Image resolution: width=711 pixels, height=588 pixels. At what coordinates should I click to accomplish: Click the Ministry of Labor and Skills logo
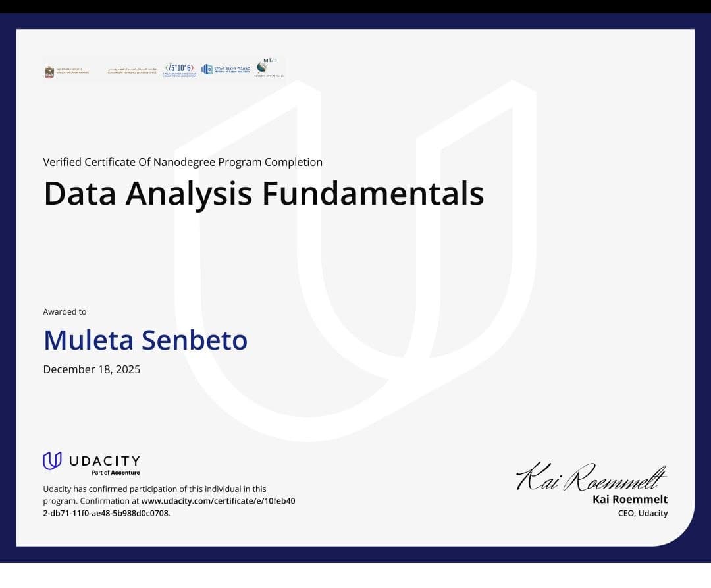click(x=226, y=69)
